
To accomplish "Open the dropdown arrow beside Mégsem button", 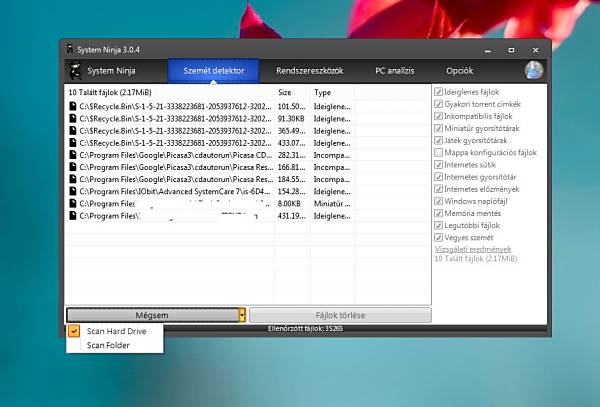I will click(242, 315).
